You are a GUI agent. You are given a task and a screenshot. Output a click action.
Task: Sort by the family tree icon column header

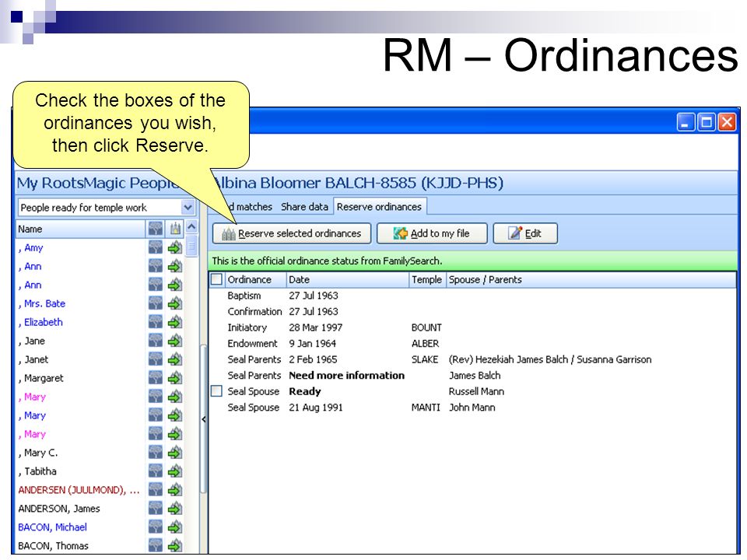point(156,229)
